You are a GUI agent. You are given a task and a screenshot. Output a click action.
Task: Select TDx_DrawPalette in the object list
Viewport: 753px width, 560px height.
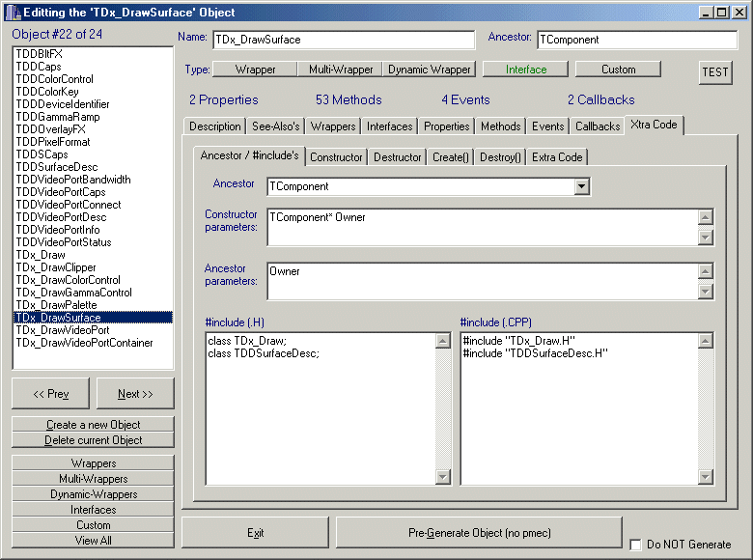56,305
